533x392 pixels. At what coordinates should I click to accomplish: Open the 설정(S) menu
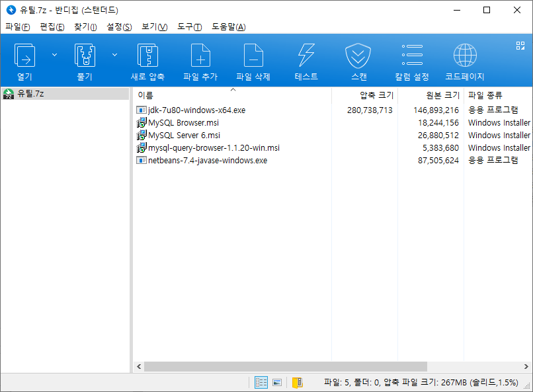click(x=119, y=26)
